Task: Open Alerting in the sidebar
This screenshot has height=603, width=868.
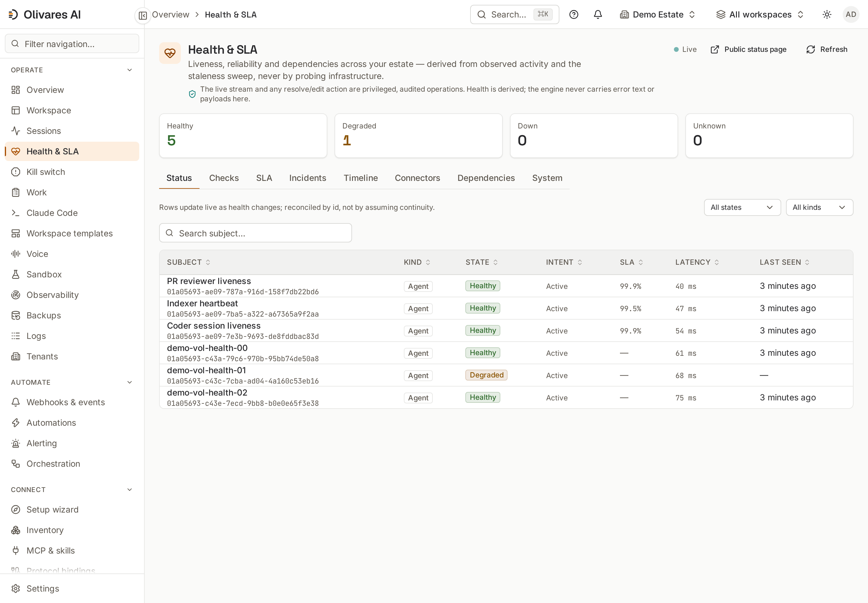Action: (72, 443)
